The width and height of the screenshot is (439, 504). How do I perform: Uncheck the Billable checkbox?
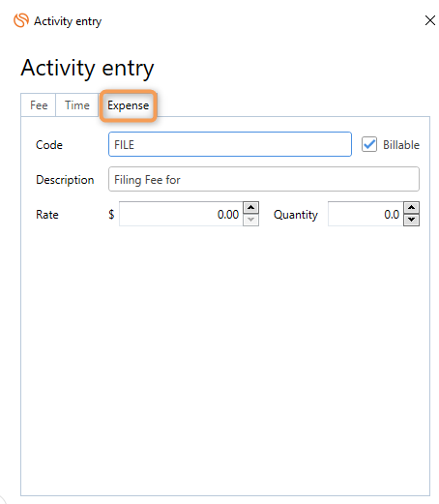(x=369, y=144)
